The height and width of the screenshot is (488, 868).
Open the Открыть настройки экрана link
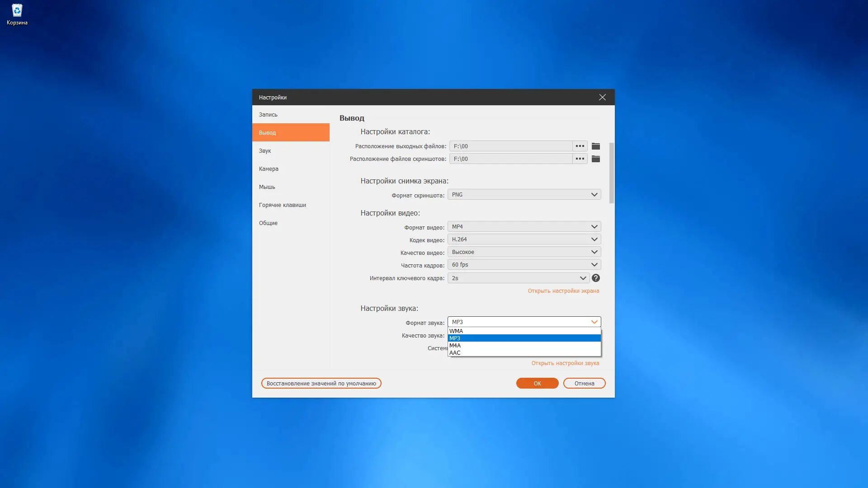click(563, 291)
